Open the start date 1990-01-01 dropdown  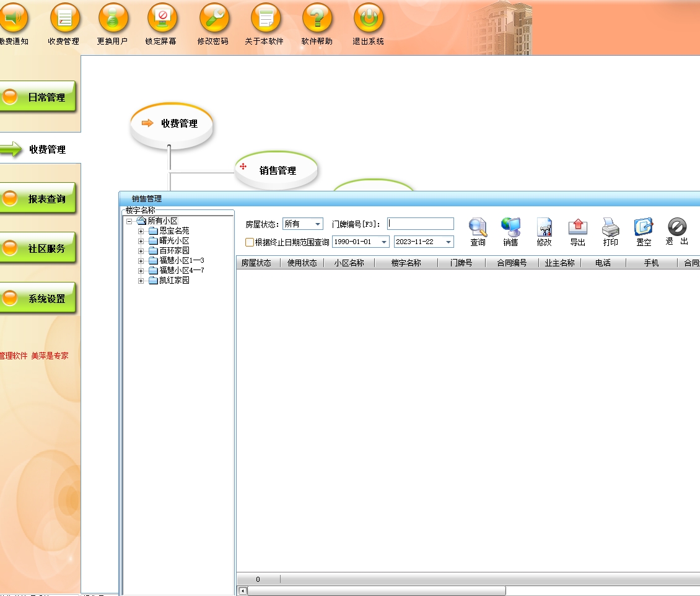click(384, 242)
